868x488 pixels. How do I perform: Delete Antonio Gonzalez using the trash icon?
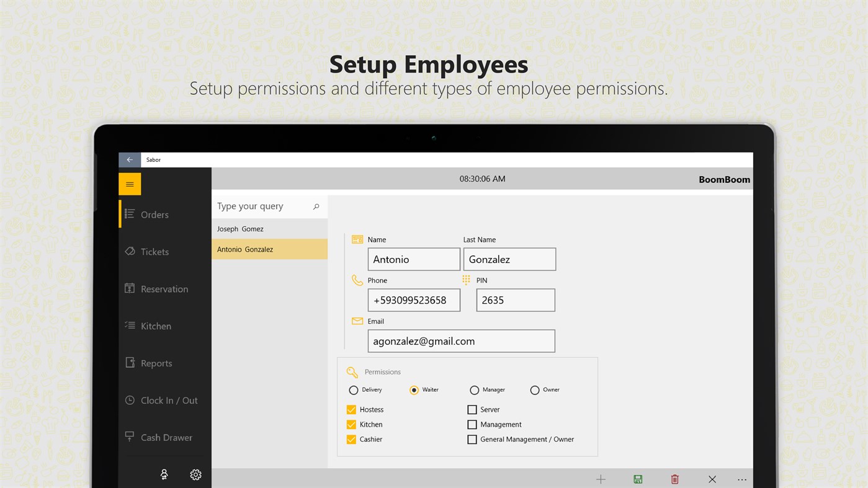(674, 479)
